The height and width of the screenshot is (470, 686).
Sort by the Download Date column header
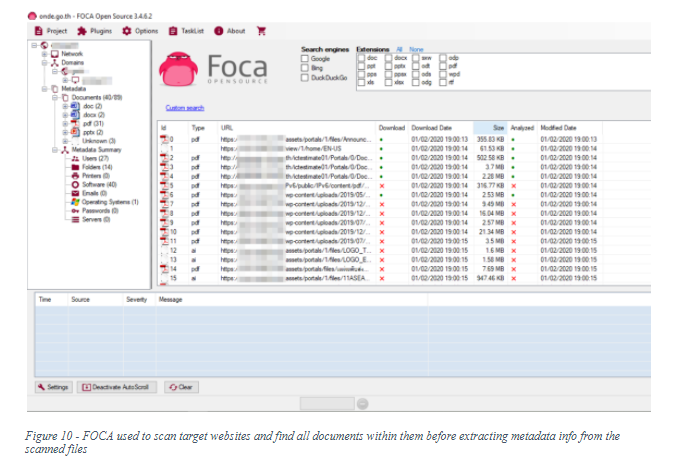pos(441,128)
